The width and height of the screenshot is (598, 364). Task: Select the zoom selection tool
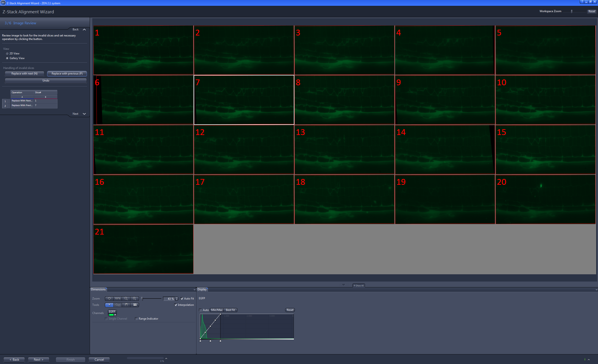click(118, 305)
